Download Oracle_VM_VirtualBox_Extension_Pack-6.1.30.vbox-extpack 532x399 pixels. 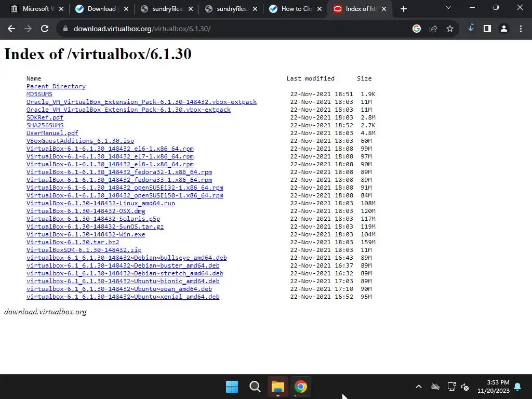click(x=129, y=110)
